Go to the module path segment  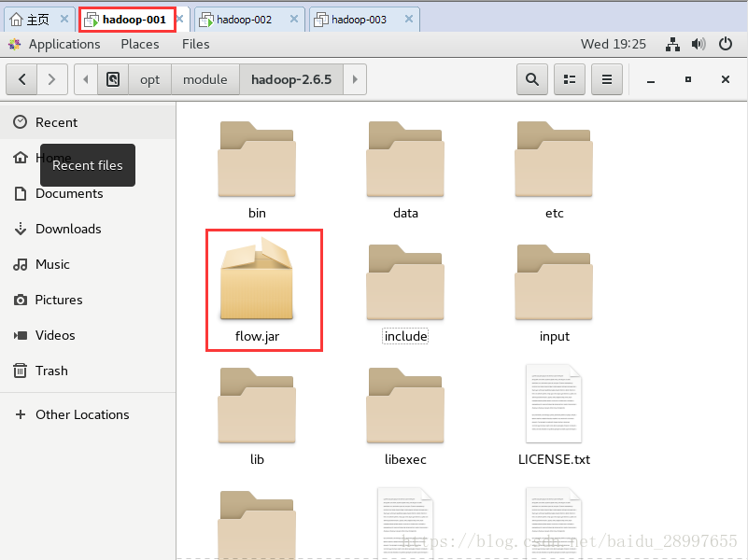tap(205, 79)
